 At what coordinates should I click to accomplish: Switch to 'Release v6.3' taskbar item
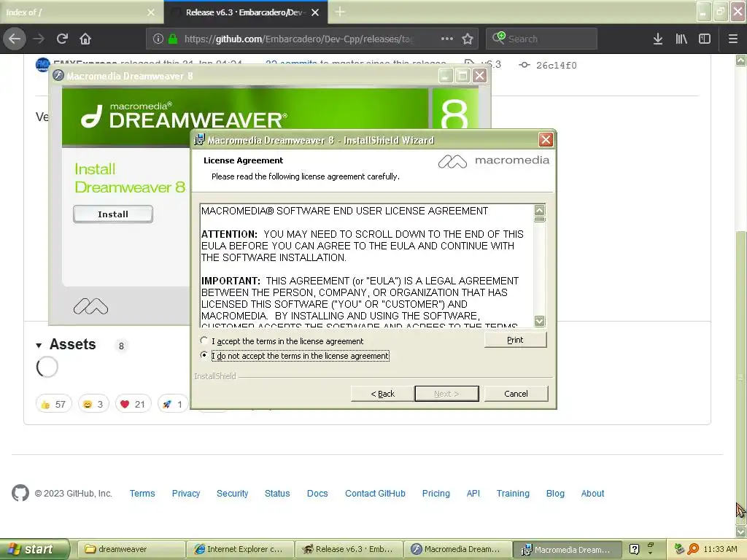tap(348, 549)
